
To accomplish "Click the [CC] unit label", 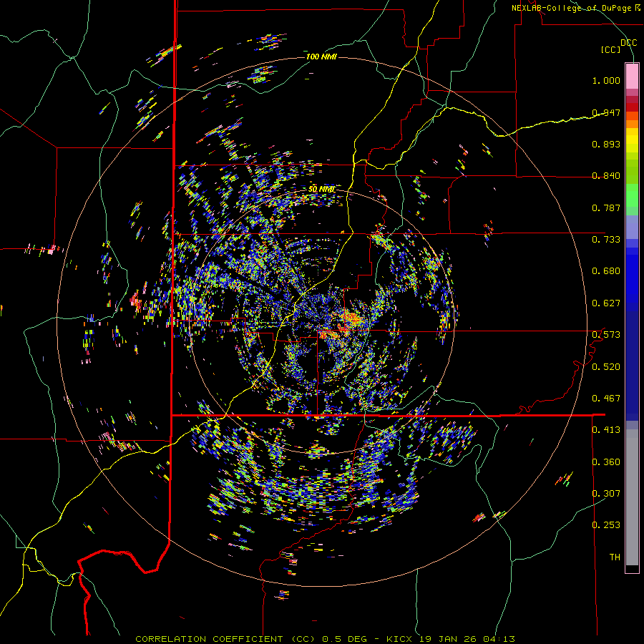I will [611, 49].
